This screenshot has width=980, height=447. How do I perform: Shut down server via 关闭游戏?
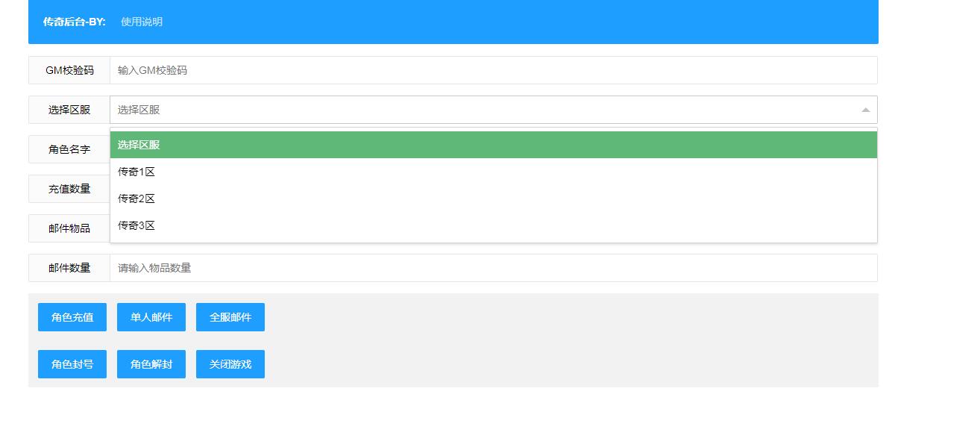click(230, 364)
